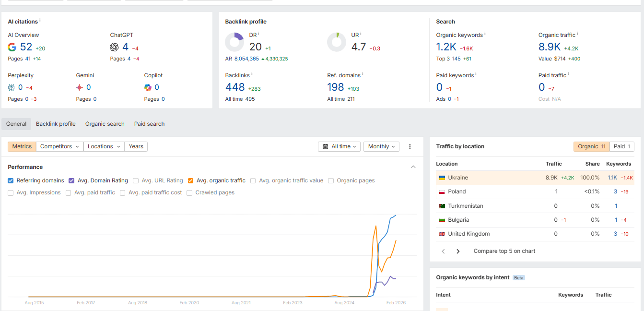Viewport: 644px width, 311px height.
Task: Click the Ukraine keywords value 1.1K
Action: click(612, 178)
